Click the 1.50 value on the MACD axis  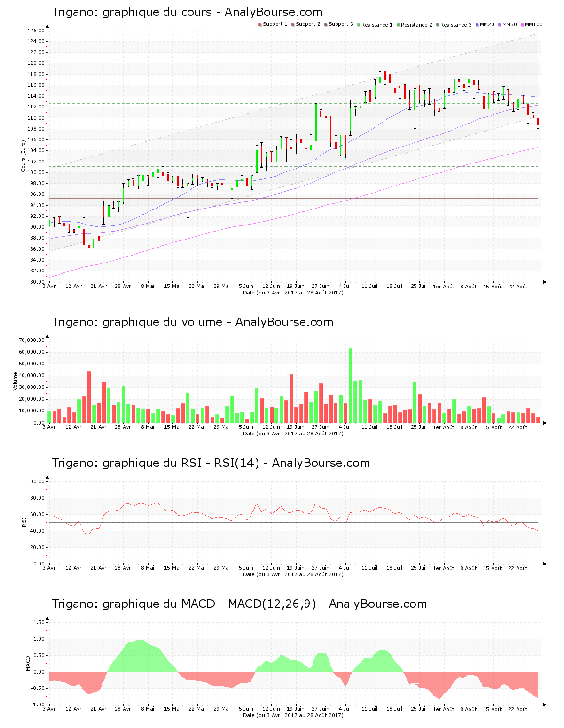tap(39, 622)
